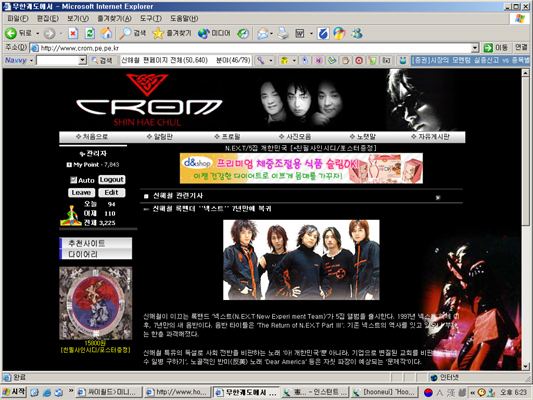The width and height of the screenshot is (533, 400).
Task: Open the Mail envelope icon
Action: pos(262,33)
